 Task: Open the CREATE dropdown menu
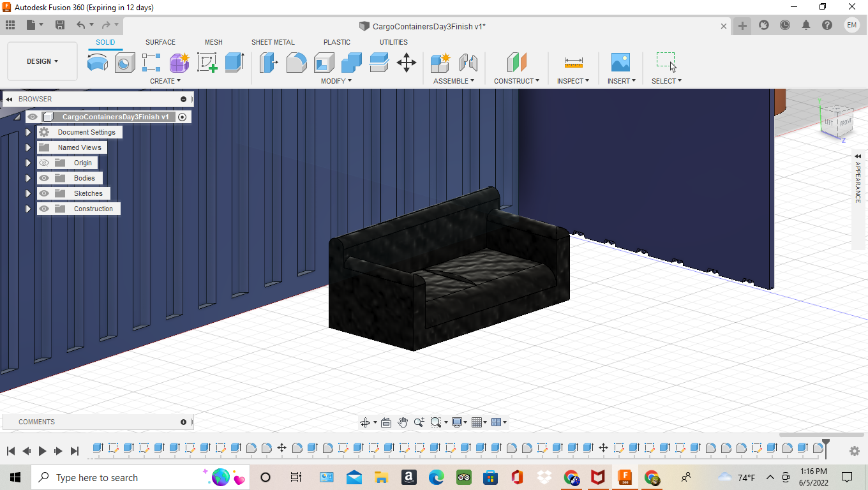point(165,81)
